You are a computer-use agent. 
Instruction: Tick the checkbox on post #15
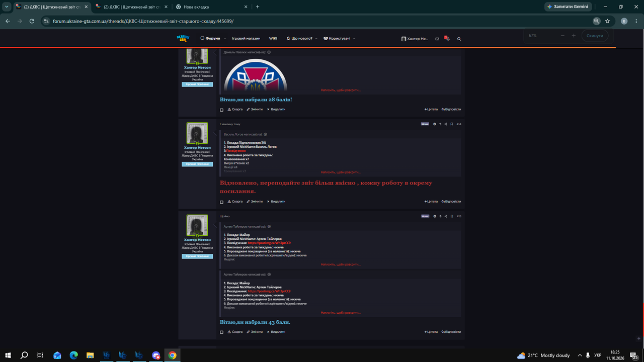221,332
